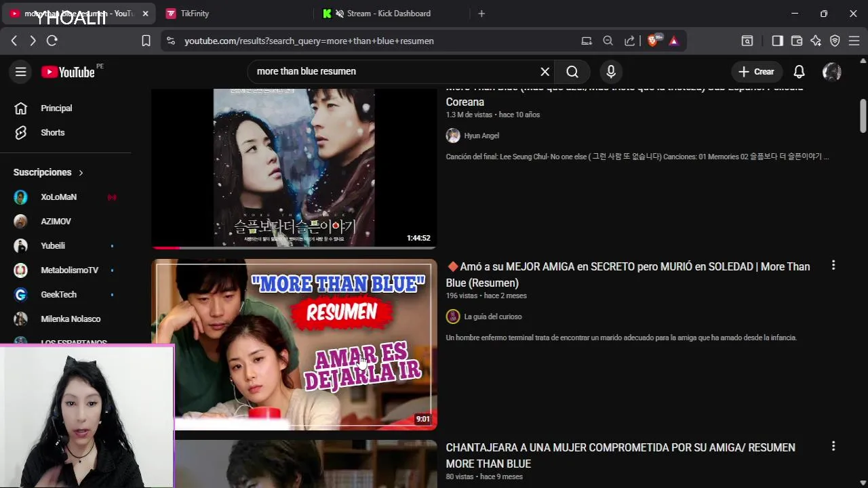View site information icon

coord(171,41)
